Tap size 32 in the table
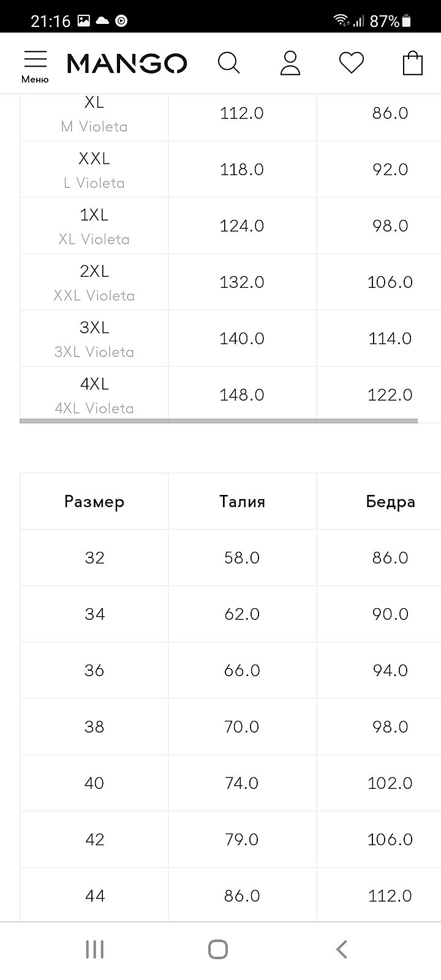 pos(94,558)
